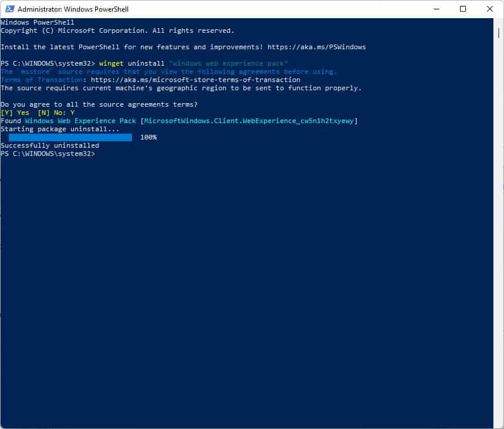Open the PSWindows link aka.ms/PSWindows

(x=315, y=47)
